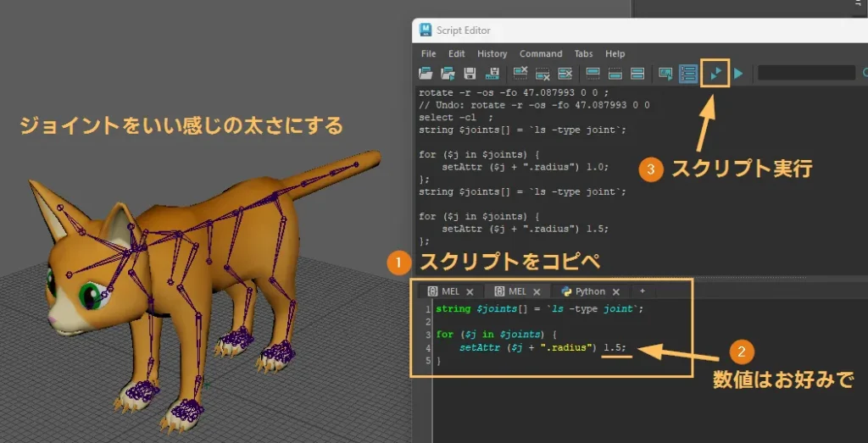Click line number 5 in the editor
Viewport: 868px width, 443px height.
point(428,361)
